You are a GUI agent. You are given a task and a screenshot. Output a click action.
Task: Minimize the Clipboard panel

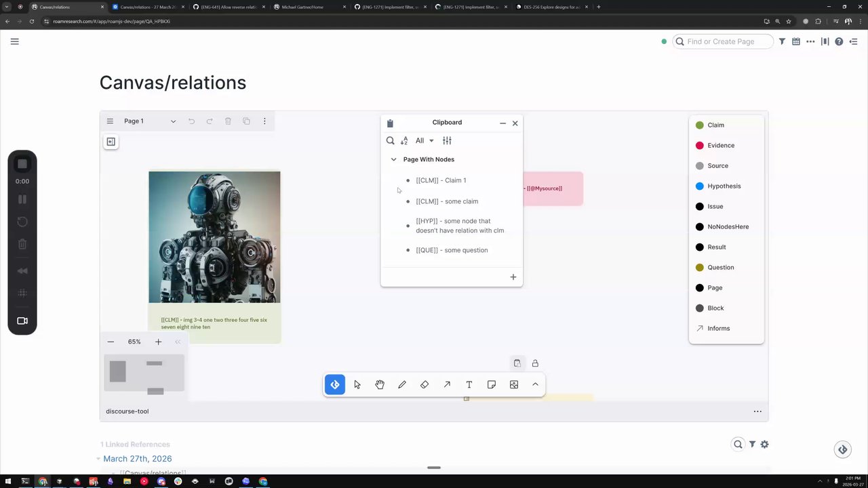point(502,123)
